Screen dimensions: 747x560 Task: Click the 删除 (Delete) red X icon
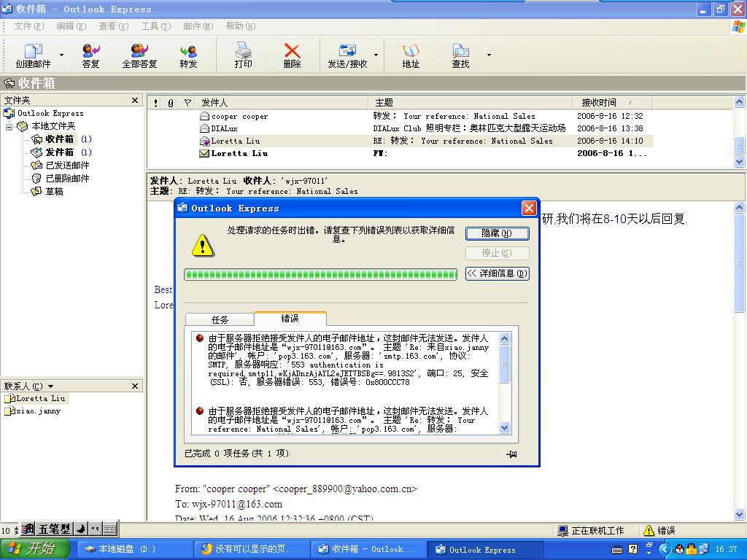click(292, 50)
